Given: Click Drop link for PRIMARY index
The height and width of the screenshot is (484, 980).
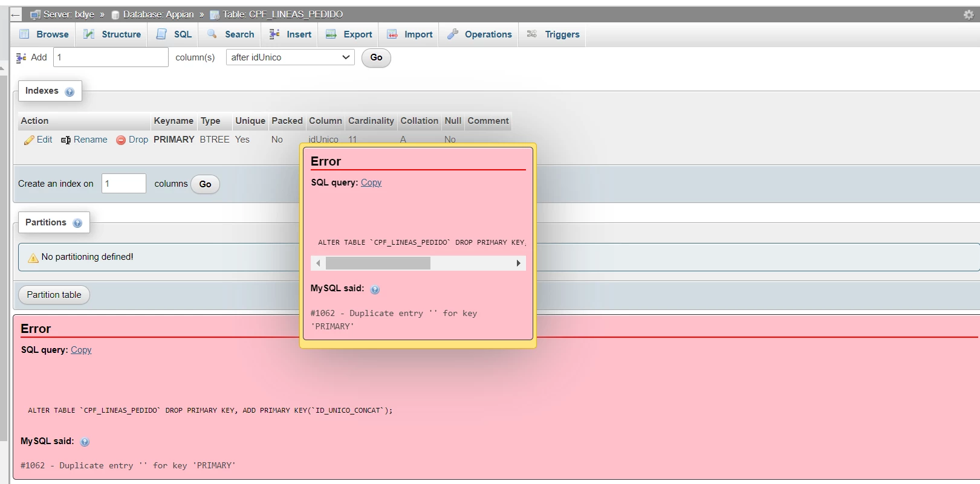Looking at the screenshot, I should (138, 140).
